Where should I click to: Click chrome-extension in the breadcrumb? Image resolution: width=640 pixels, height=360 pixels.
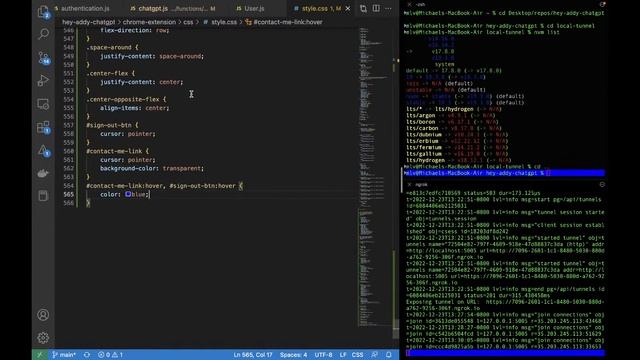[x=149, y=22]
